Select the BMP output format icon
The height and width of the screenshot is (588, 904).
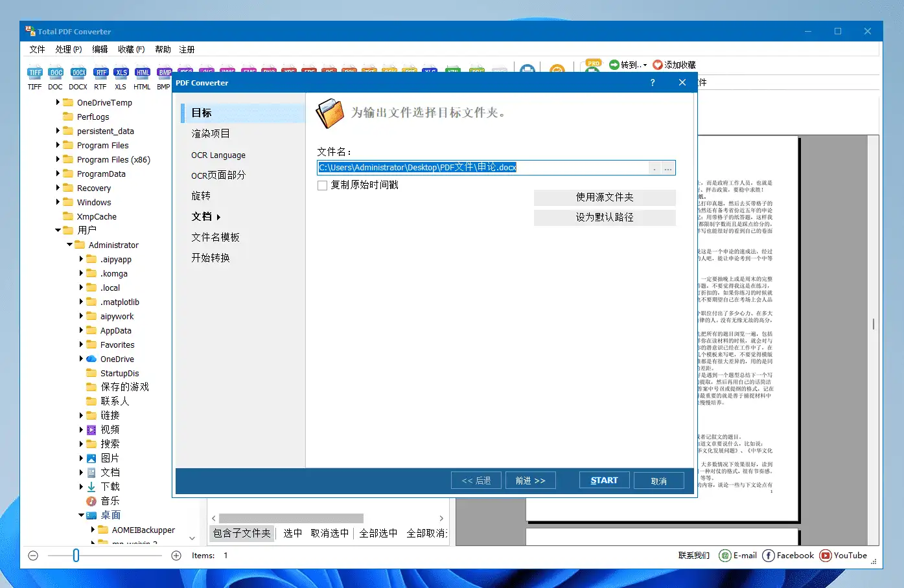(x=165, y=73)
